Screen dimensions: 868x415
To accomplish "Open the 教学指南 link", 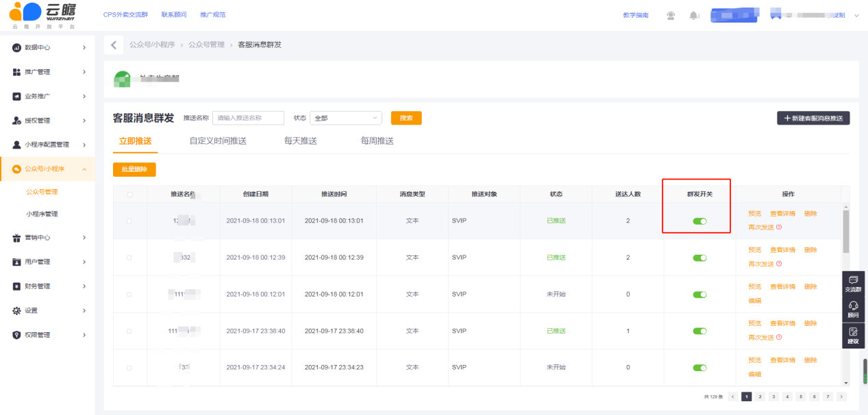I will point(636,15).
